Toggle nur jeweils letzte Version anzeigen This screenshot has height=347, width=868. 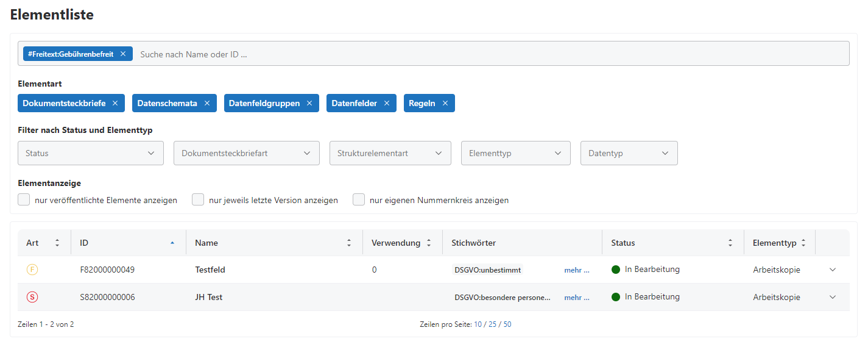(x=198, y=200)
